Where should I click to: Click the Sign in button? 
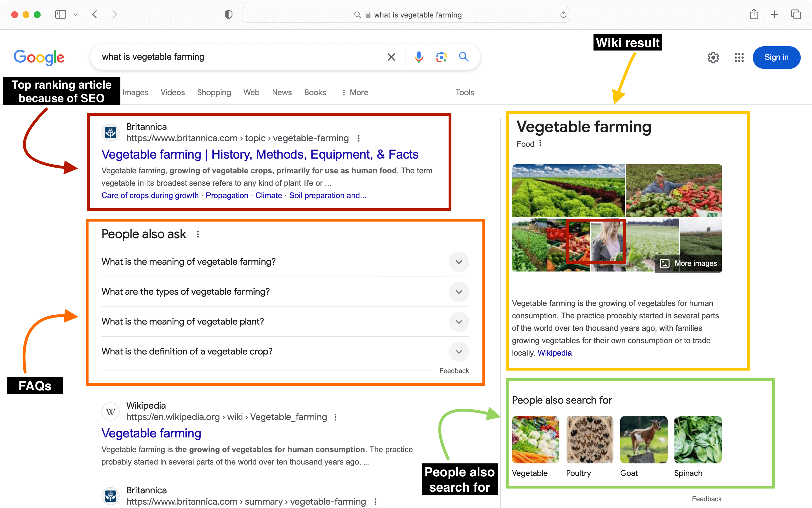click(776, 58)
